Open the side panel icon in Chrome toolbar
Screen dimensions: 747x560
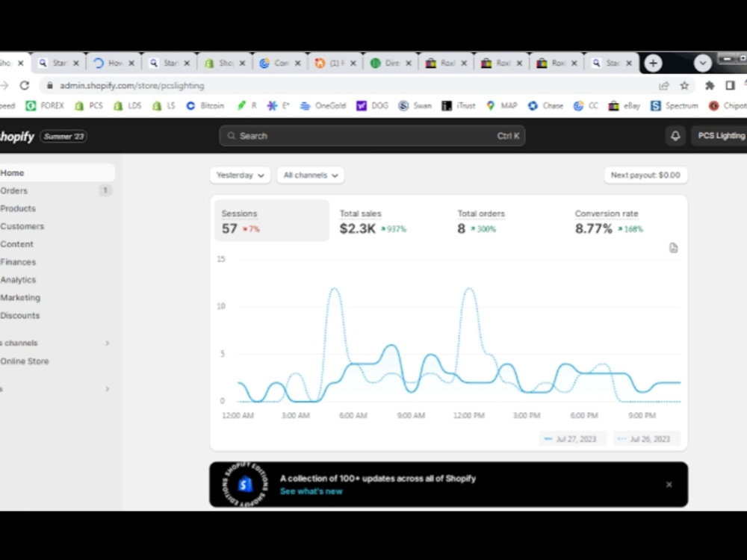pos(730,86)
